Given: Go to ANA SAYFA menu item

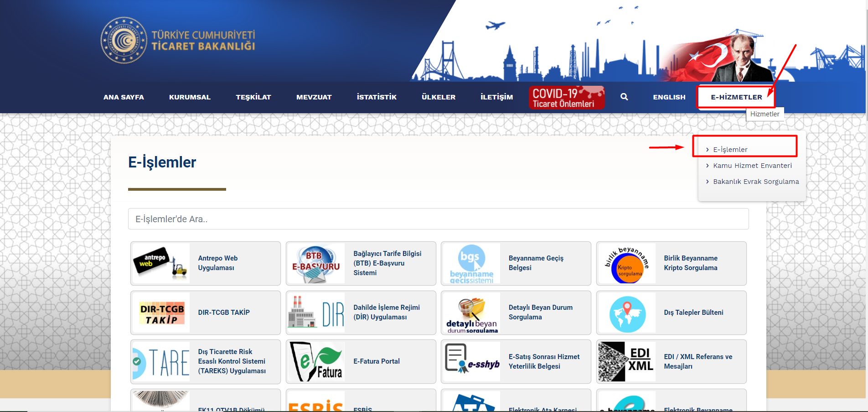Looking at the screenshot, I should [x=124, y=97].
